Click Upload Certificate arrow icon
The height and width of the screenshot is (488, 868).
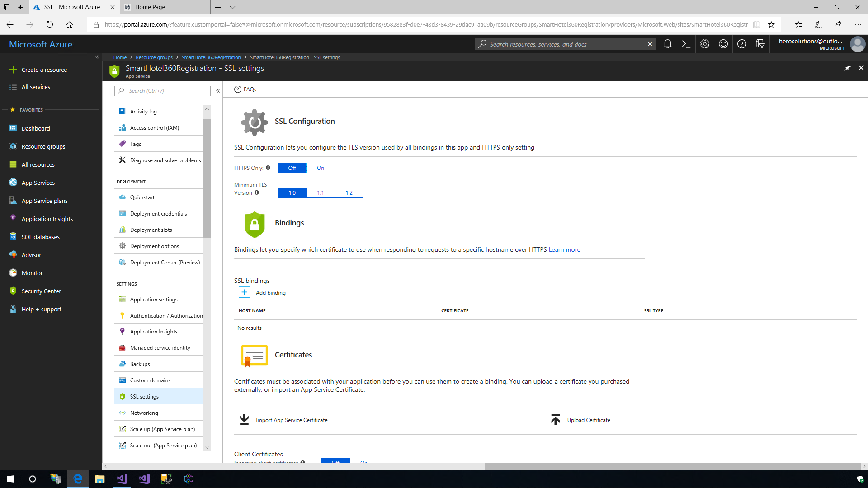556,420
